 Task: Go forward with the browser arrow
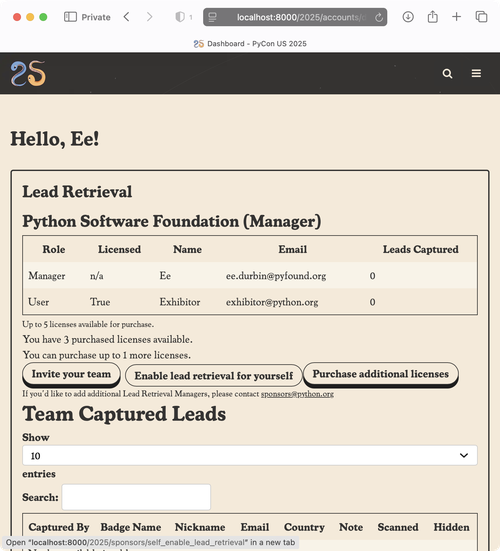tap(149, 17)
